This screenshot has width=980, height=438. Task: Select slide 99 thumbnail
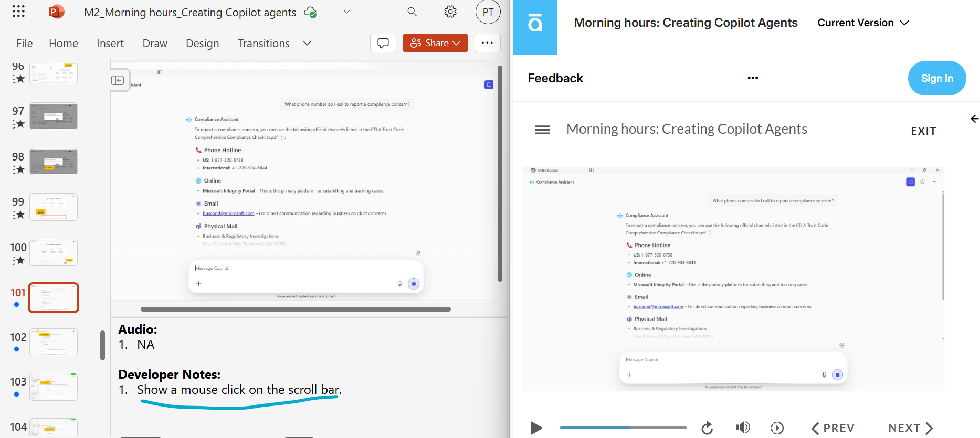(x=54, y=207)
